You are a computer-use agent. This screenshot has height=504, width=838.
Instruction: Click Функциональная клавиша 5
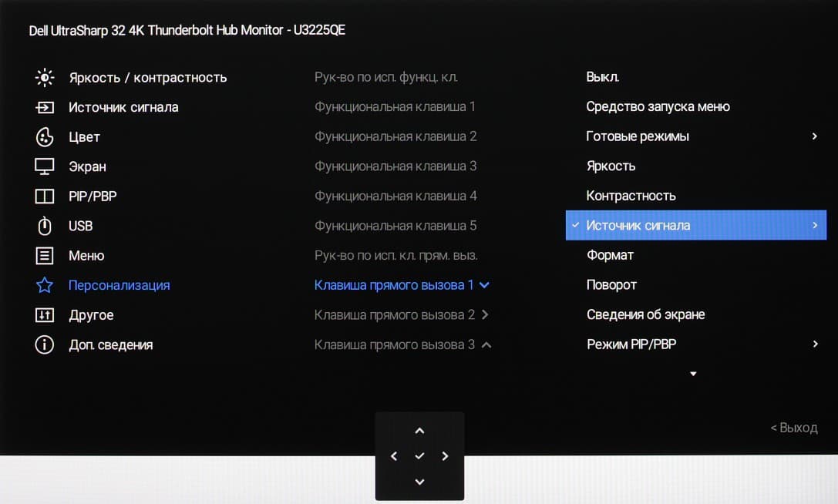[x=395, y=226]
